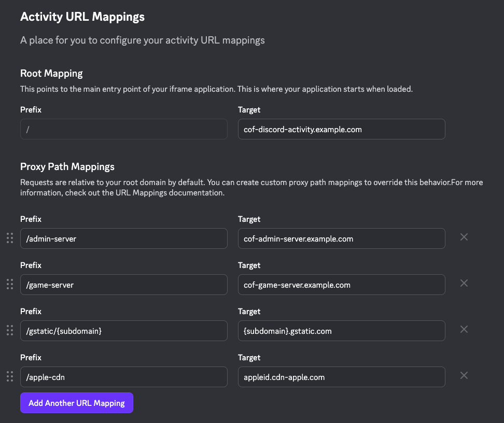Click into the /game-server prefix input
504x423 pixels.
tap(123, 285)
